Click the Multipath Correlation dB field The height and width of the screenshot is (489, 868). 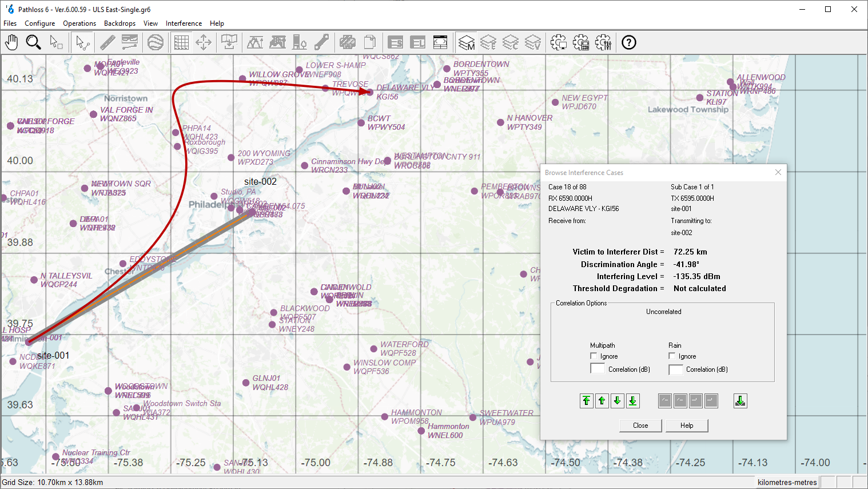pos(598,369)
